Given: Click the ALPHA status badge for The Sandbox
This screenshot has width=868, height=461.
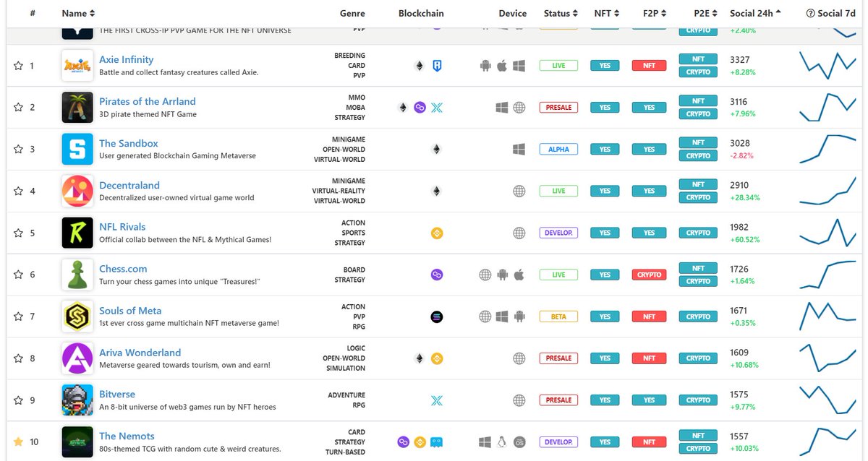Looking at the screenshot, I should [x=558, y=150].
